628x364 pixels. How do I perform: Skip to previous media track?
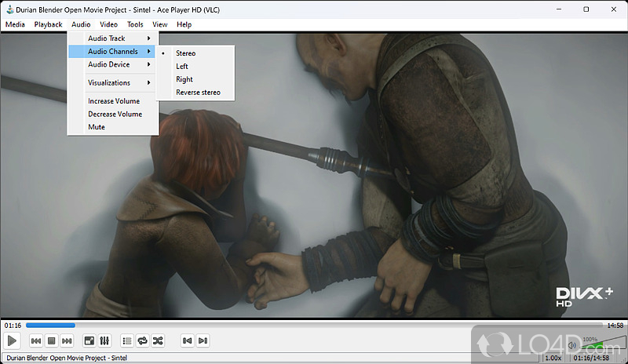[35, 340]
